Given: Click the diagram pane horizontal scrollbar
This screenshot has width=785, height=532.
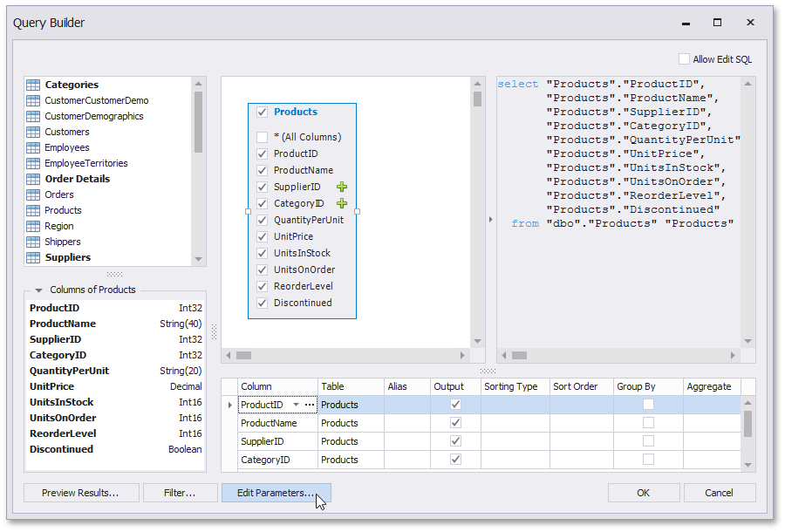Looking at the screenshot, I should click(349, 355).
